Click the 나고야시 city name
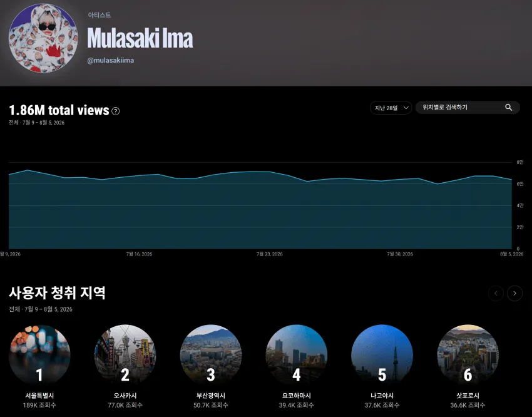This screenshot has width=532, height=417. (382, 396)
